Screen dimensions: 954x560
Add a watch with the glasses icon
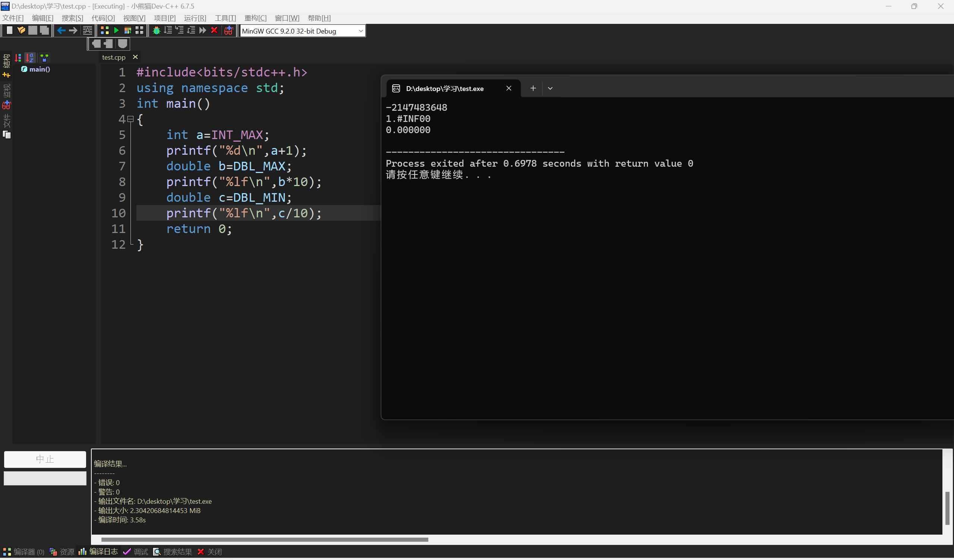(229, 31)
